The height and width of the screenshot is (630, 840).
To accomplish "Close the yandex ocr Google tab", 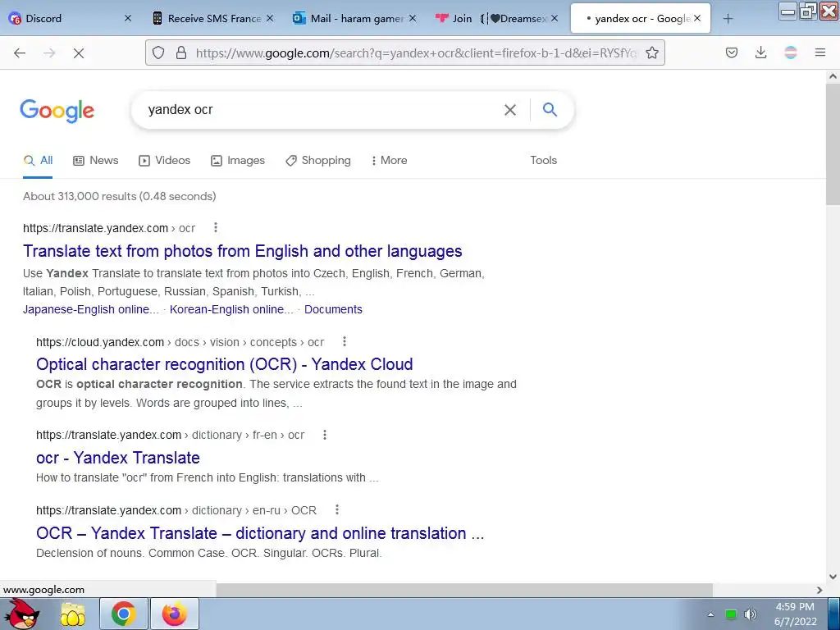I will click(697, 19).
